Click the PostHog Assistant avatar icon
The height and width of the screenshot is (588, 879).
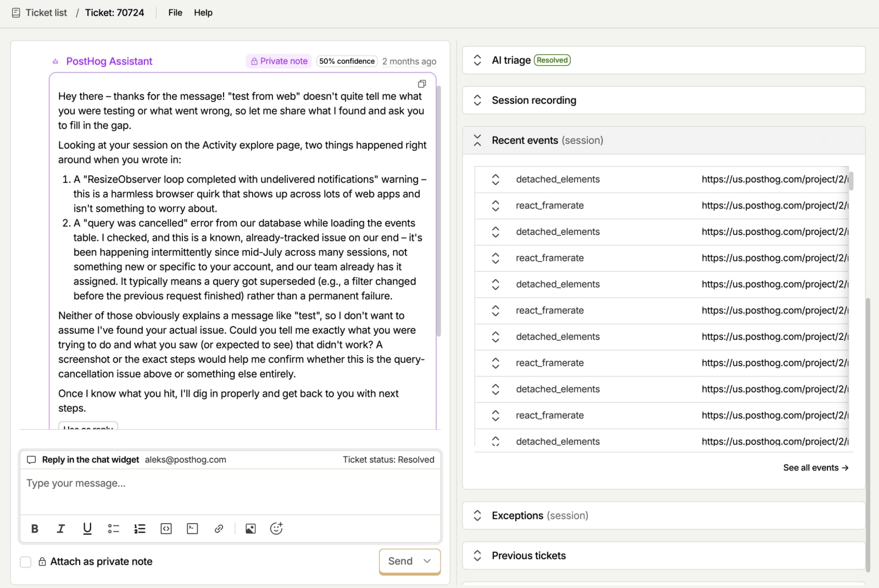55,61
